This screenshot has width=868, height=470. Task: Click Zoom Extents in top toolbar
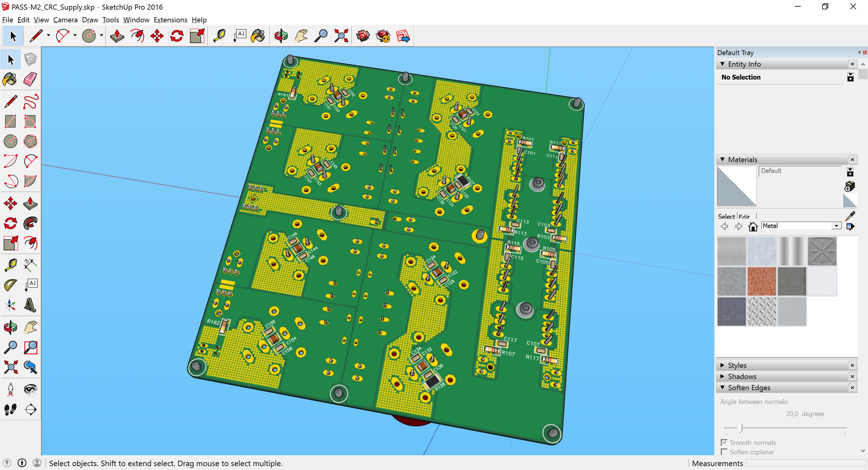tap(341, 36)
